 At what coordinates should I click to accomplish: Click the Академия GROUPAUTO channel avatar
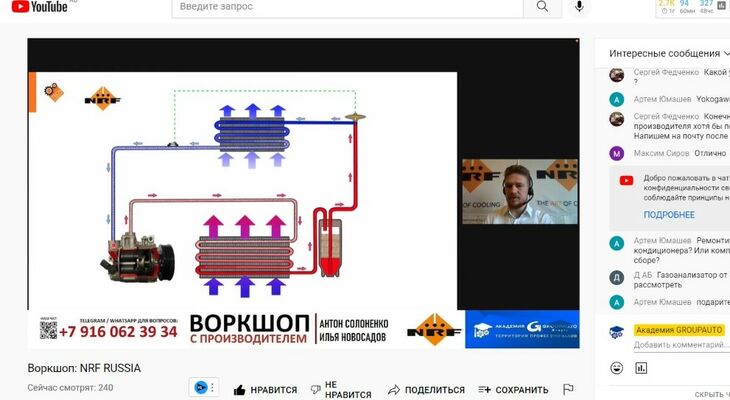point(617,332)
